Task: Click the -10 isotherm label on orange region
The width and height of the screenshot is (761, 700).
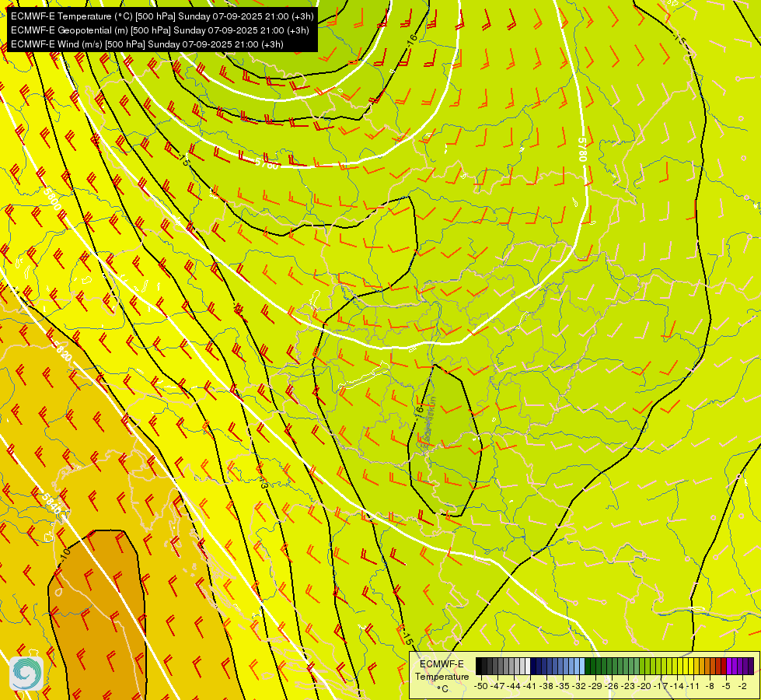Action: pos(65,553)
